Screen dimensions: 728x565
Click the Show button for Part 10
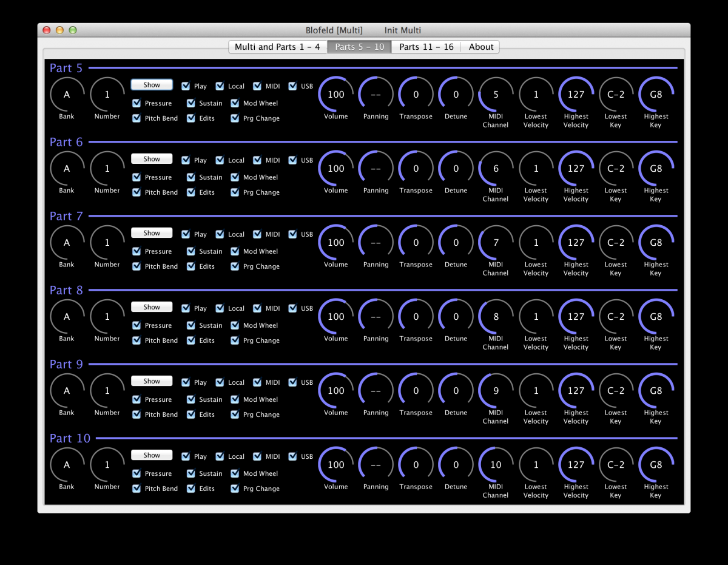[x=152, y=455]
